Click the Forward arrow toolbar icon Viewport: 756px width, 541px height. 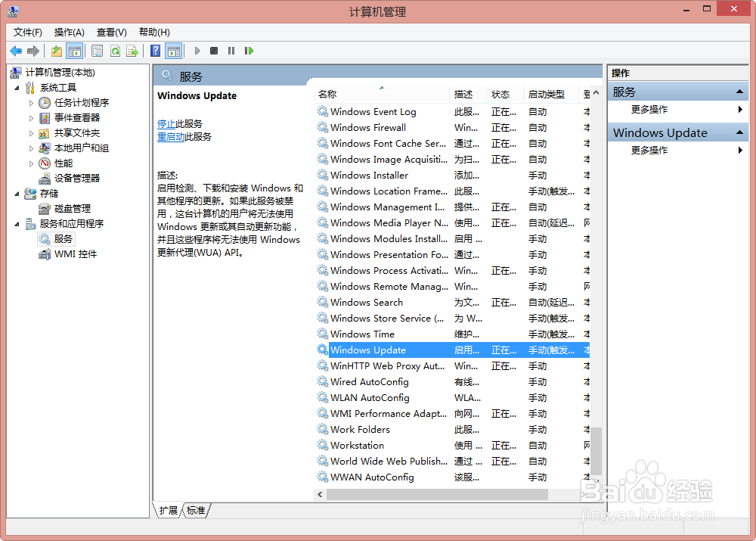click(33, 51)
